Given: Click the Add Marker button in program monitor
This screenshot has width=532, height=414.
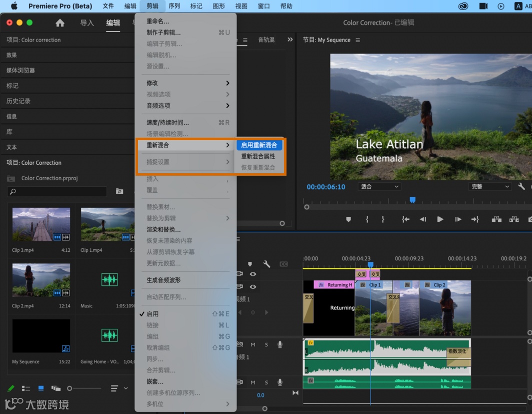Looking at the screenshot, I should [348, 219].
